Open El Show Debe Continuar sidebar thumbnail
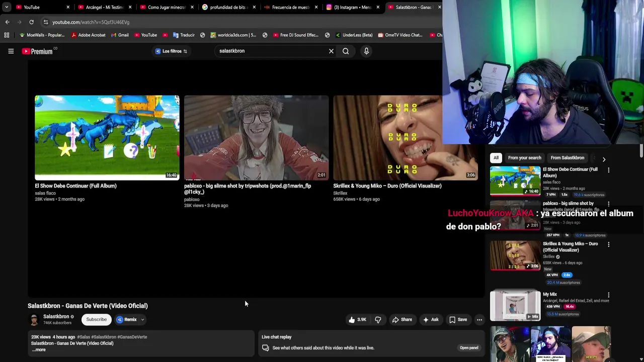The image size is (644, 362). pos(515,181)
